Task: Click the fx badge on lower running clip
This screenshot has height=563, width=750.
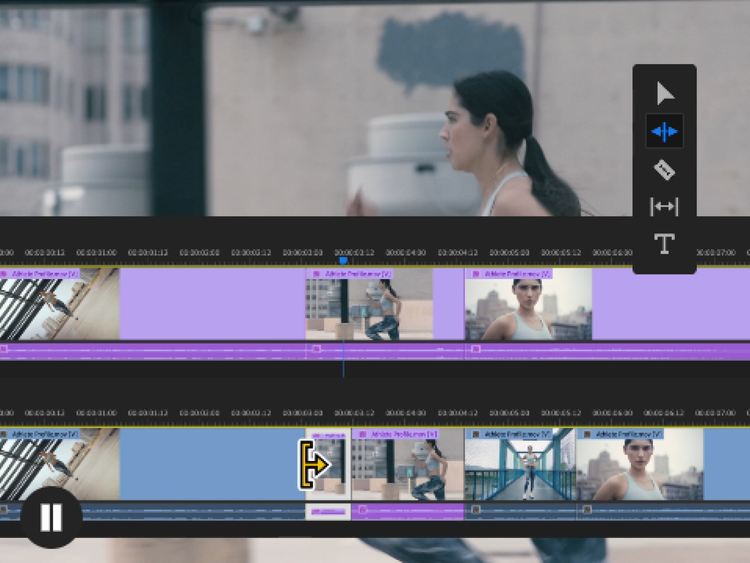Action: click(363, 434)
